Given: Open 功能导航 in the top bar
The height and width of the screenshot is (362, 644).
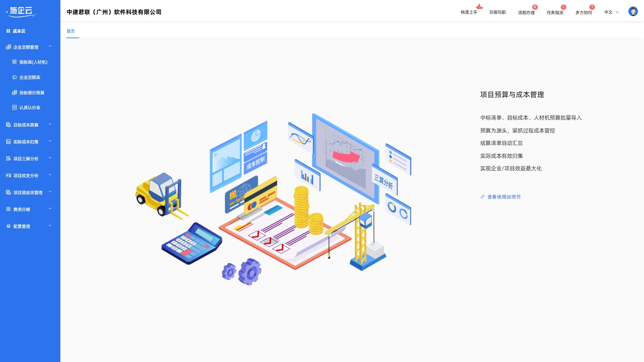Looking at the screenshot, I should click(497, 12).
